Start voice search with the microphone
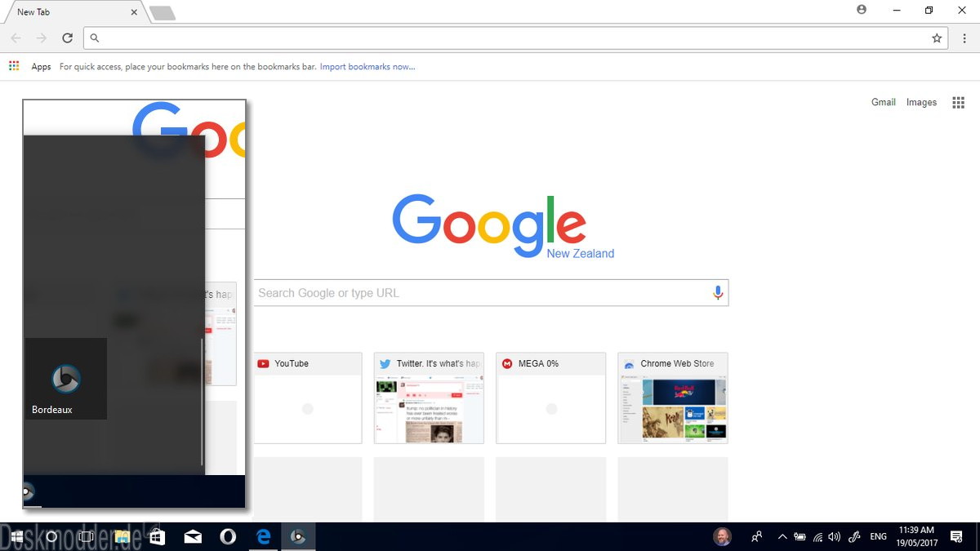This screenshot has height=551, width=980. [x=718, y=292]
